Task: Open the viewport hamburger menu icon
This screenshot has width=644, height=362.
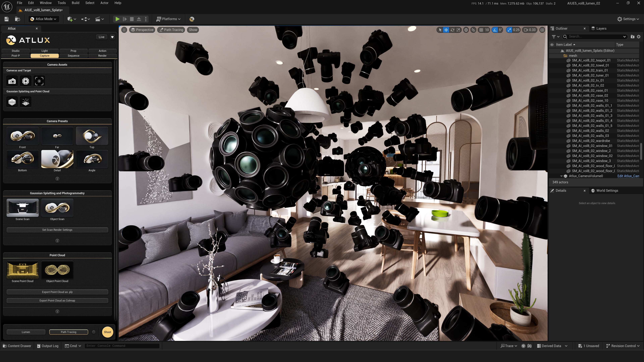Action: point(124,30)
